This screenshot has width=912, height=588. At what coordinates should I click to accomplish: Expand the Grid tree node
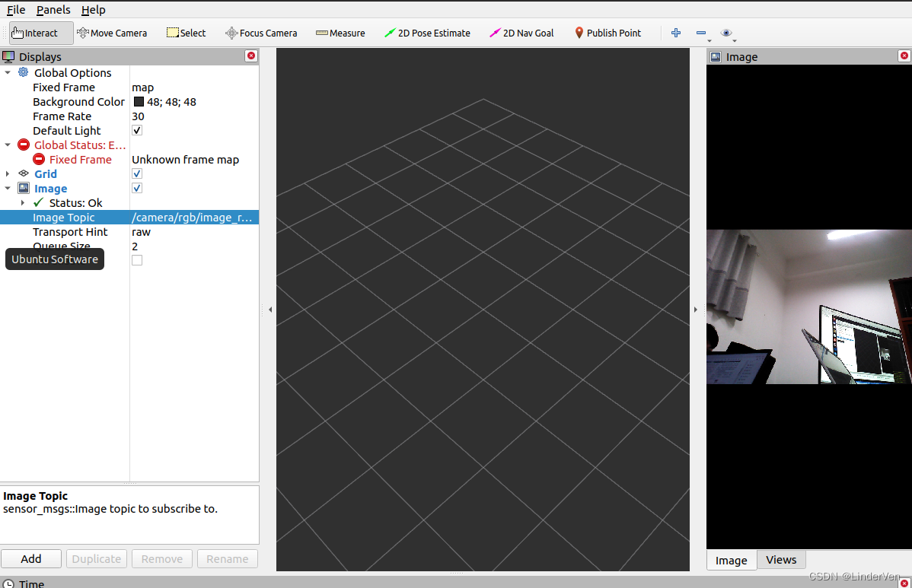coord(8,173)
